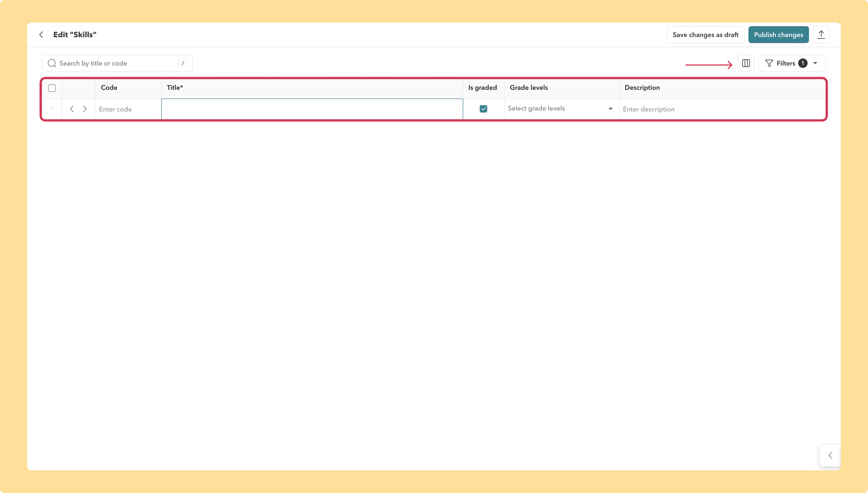Click Save changes as draft
This screenshot has height=493, width=868.
point(706,34)
